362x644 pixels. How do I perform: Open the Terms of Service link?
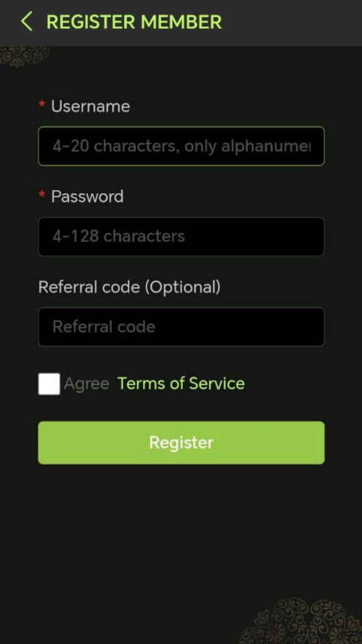(x=180, y=383)
